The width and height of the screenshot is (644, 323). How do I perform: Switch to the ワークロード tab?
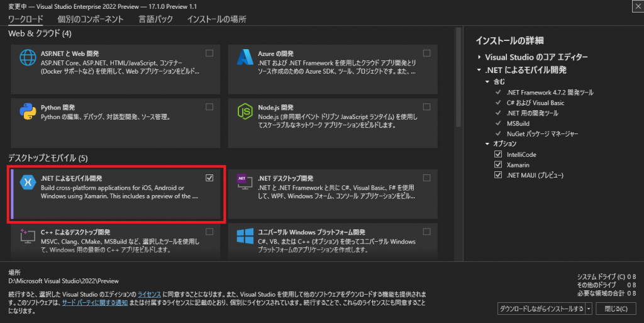(25, 20)
